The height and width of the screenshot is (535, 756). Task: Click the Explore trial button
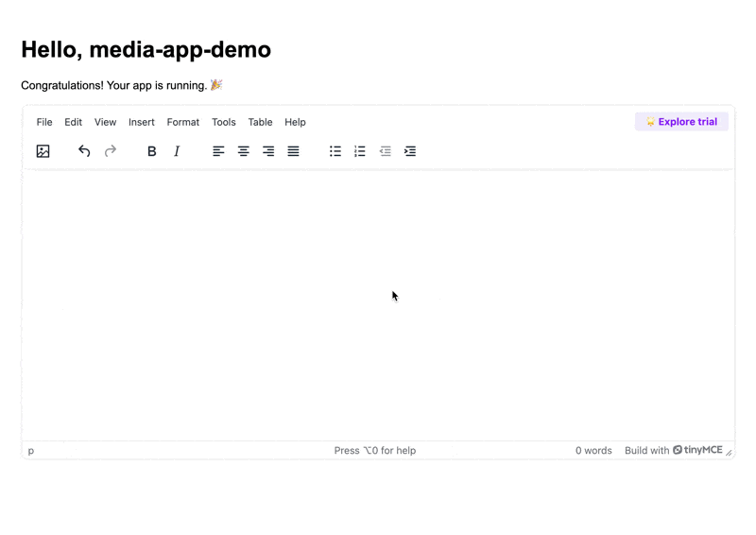point(681,122)
